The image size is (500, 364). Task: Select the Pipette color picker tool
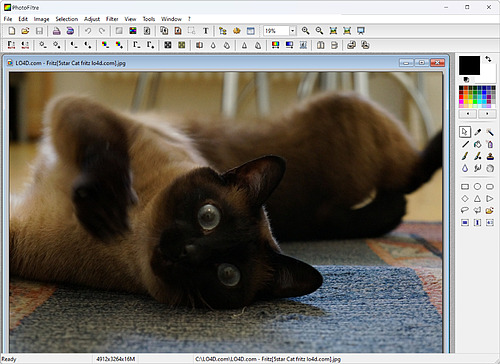click(x=477, y=132)
